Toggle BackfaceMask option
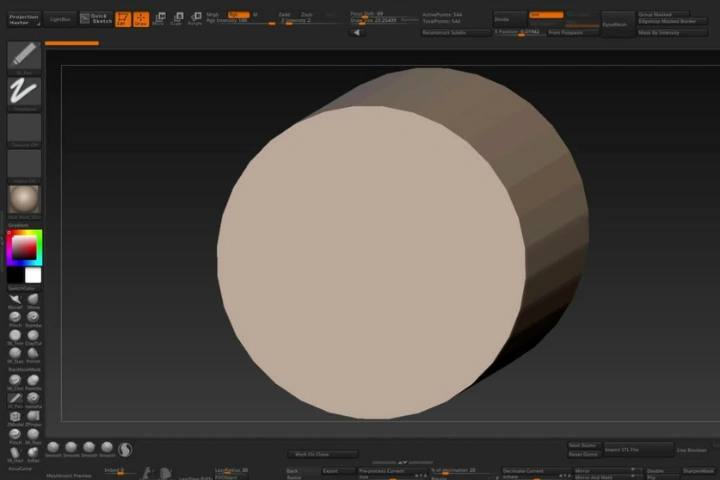Image resolution: width=720 pixels, height=480 pixels. (x=24, y=369)
